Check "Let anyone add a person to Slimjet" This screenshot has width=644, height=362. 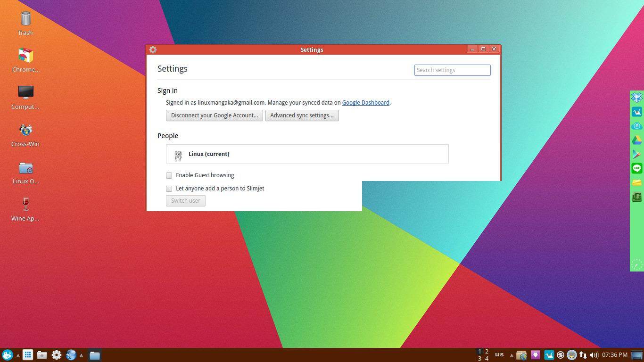(x=169, y=189)
